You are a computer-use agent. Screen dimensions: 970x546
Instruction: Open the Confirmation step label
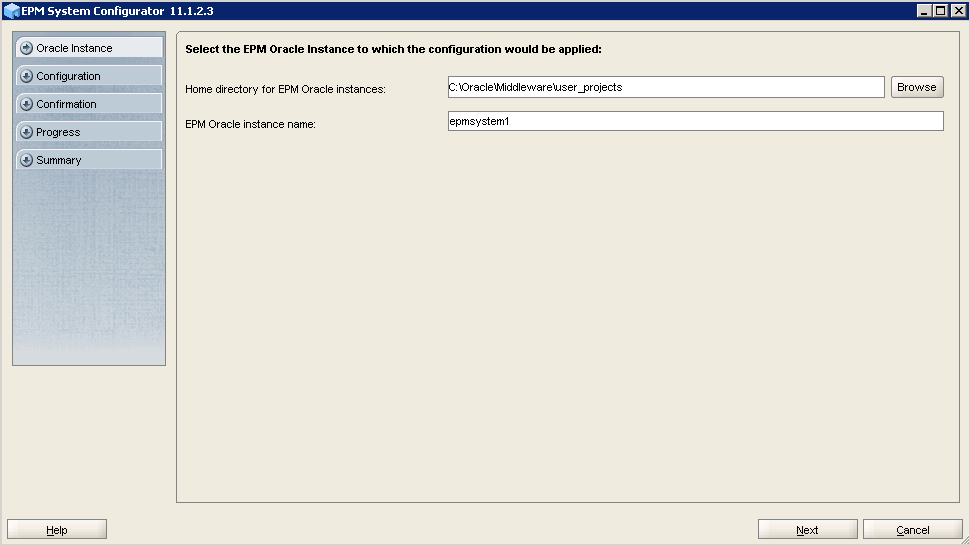66,104
